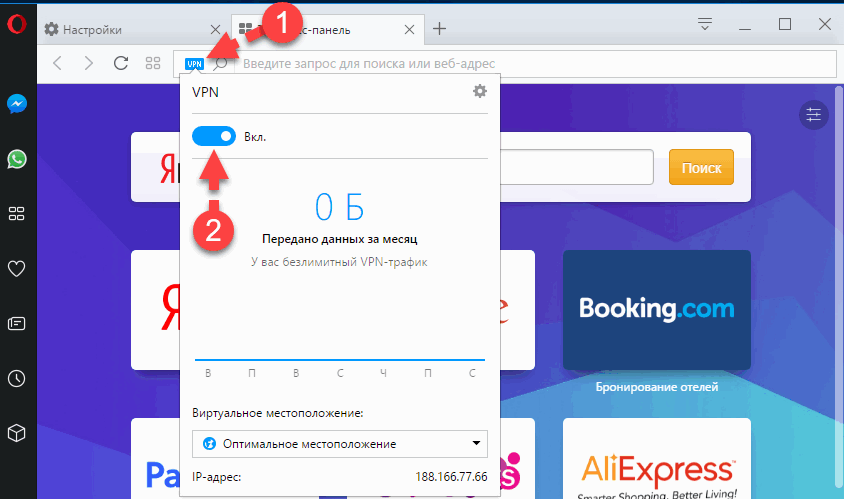Open a new tab with plus button

coord(439,29)
